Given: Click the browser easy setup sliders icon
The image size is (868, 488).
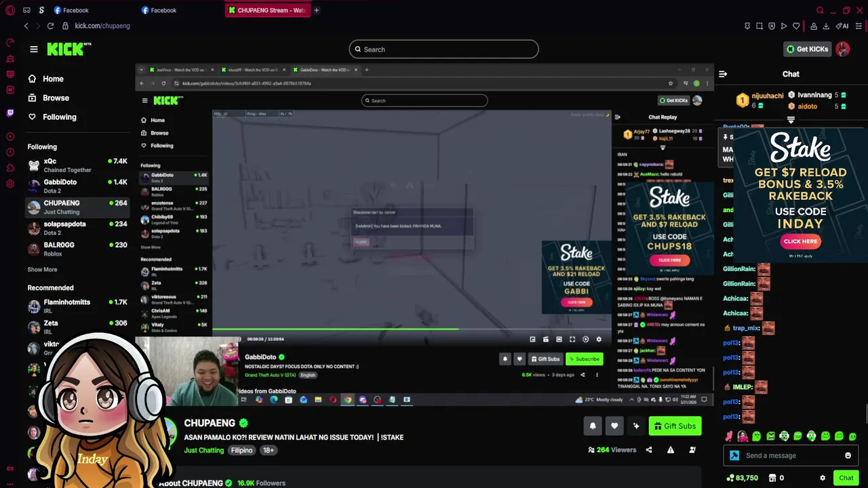Looking at the screenshot, I should click(859, 26).
